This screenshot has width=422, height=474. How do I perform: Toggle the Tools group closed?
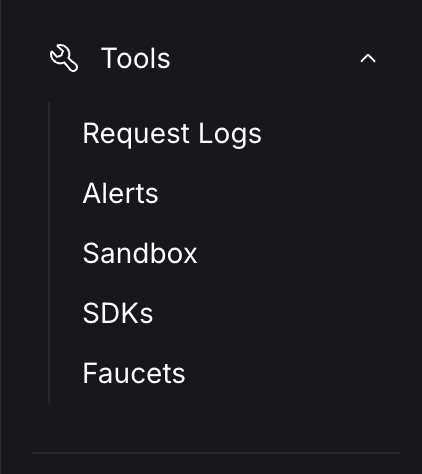(368, 59)
